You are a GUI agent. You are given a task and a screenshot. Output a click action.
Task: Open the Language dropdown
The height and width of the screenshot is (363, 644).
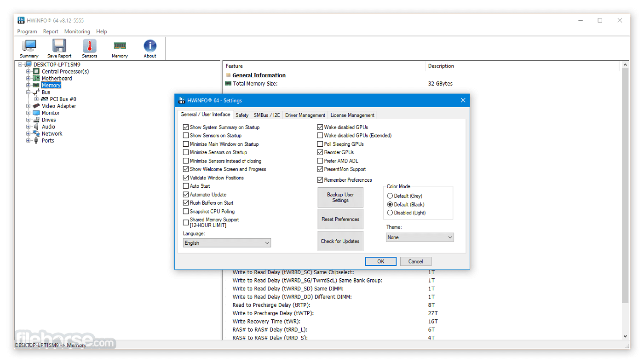pos(227,243)
